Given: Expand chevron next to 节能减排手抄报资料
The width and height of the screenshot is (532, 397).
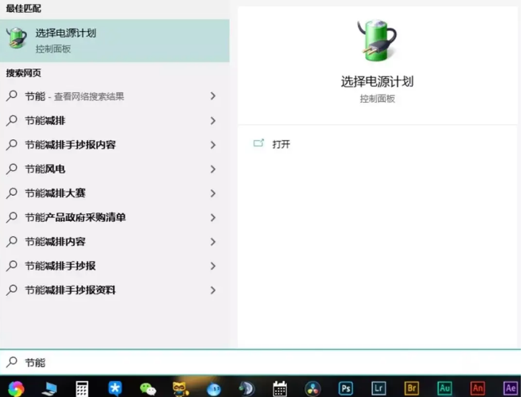Looking at the screenshot, I should coord(213,290).
